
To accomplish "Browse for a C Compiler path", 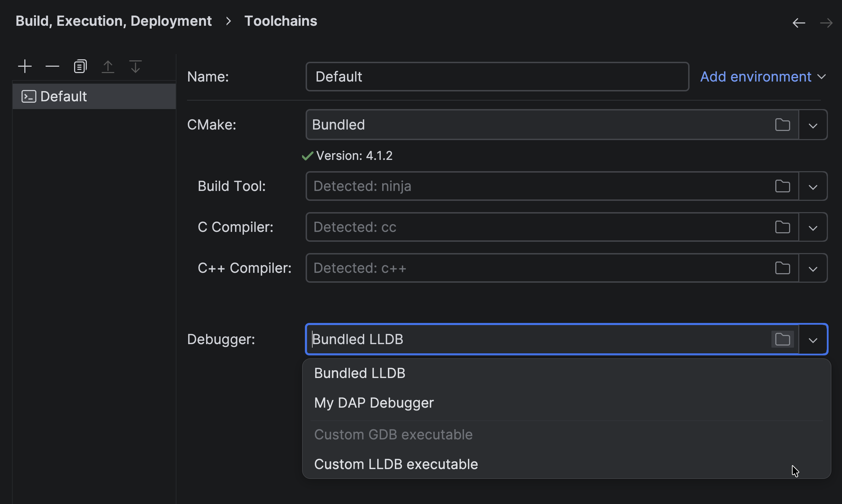I will coord(782,227).
